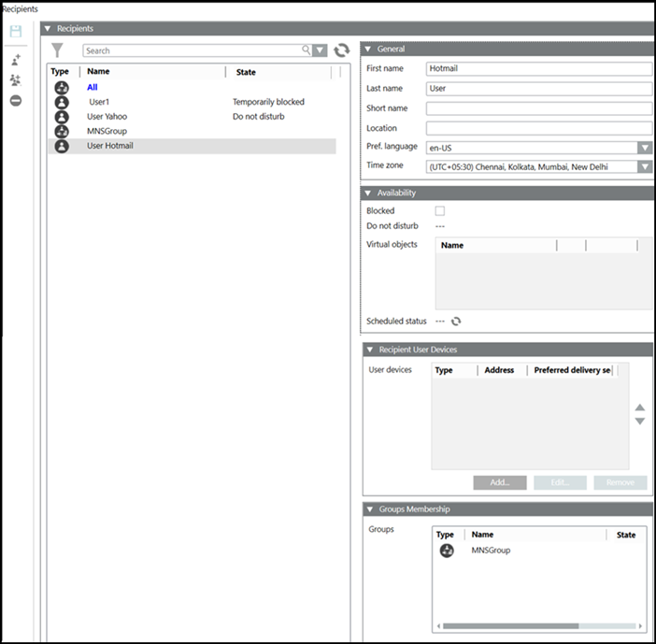Open the Time zone dropdown
656x644 pixels.
[x=645, y=166]
